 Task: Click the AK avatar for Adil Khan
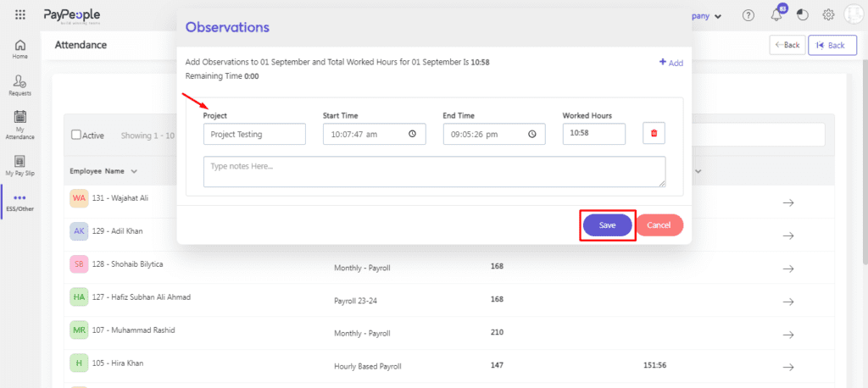pyautogui.click(x=79, y=231)
